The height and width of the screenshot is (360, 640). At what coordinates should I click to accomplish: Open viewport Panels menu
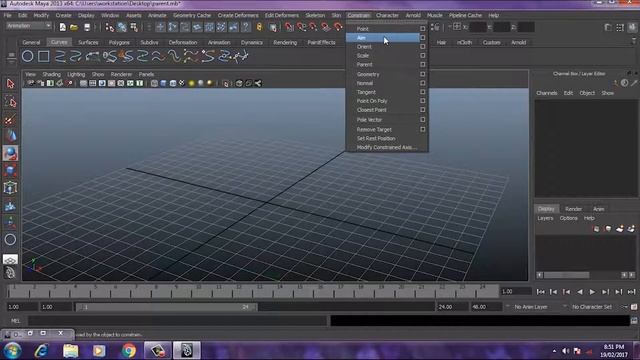pos(146,74)
